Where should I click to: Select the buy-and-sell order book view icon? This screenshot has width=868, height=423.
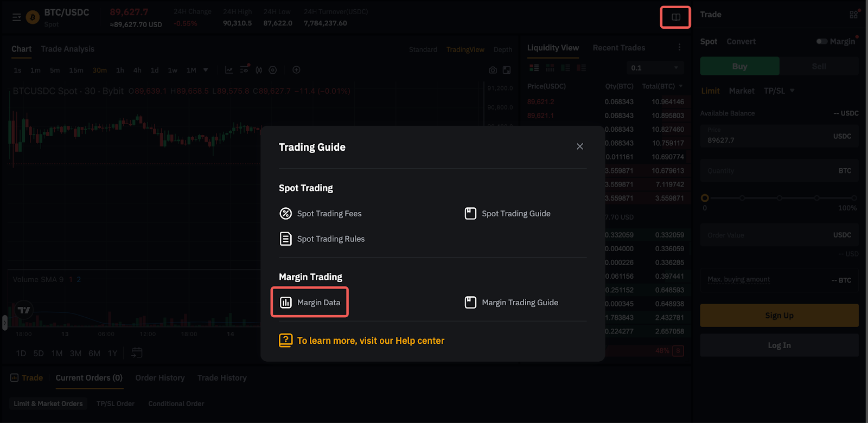tap(534, 68)
